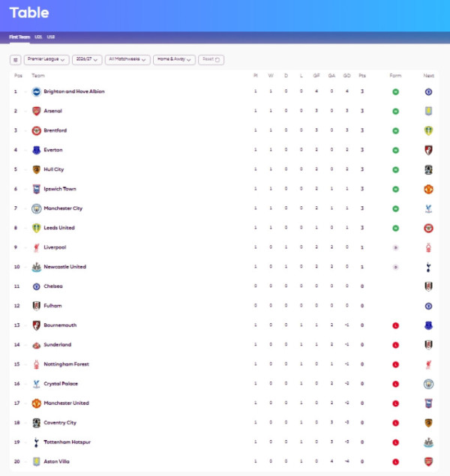Expand the 2026/27 season dropdown
450x476 pixels.
(x=87, y=60)
